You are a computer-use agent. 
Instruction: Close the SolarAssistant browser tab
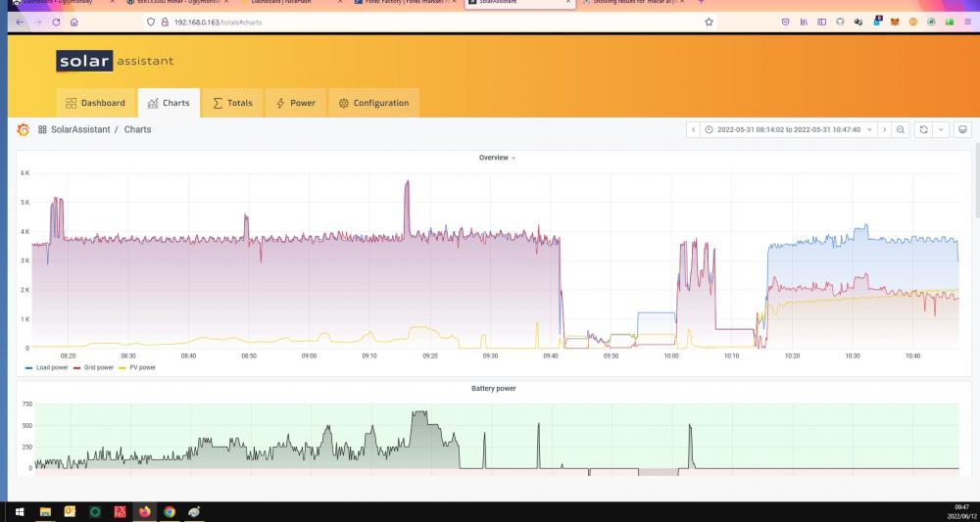(568, 3)
